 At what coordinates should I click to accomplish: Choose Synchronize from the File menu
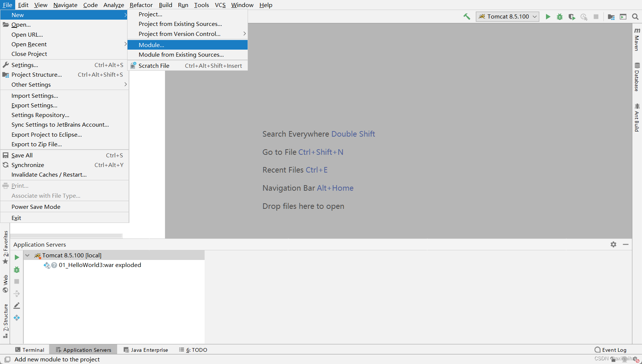(64, 165)
